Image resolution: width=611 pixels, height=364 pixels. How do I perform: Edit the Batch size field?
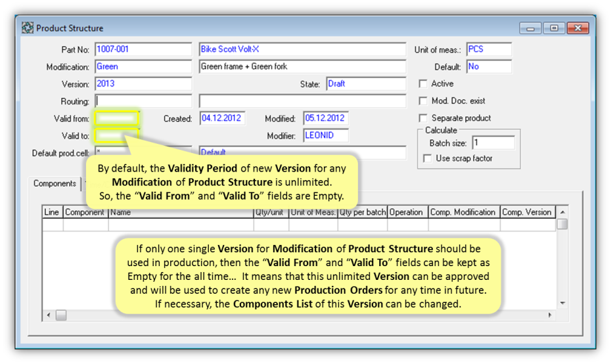pos(493,143)
